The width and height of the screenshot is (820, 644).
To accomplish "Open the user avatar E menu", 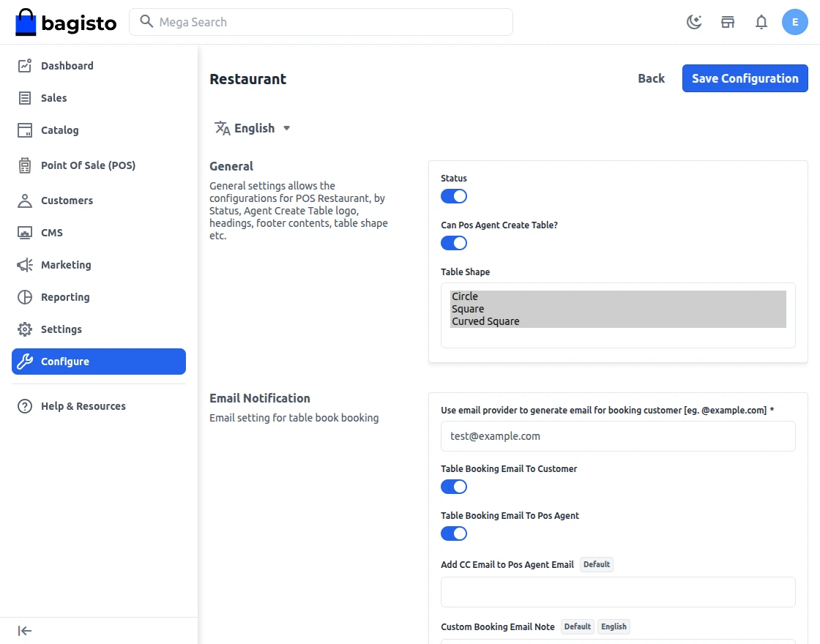I will [x=794, y=22].
